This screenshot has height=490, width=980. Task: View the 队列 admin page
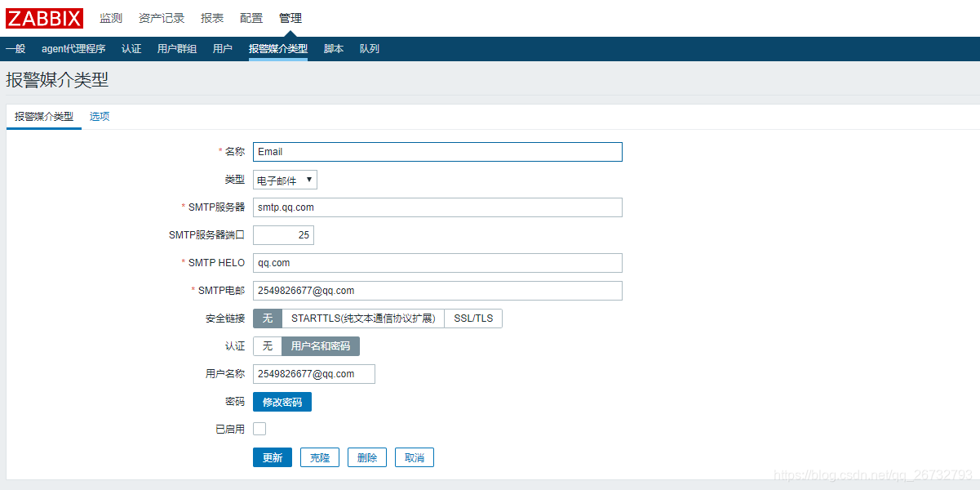pos(369,48)
